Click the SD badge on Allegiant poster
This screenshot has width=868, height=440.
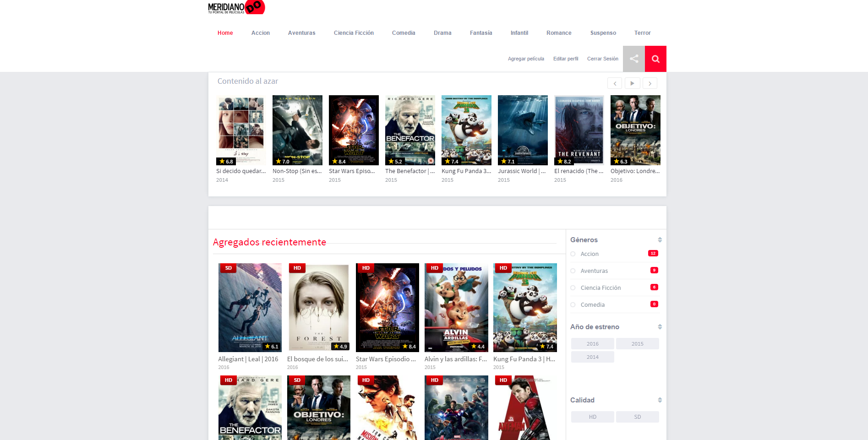(228, 268)
